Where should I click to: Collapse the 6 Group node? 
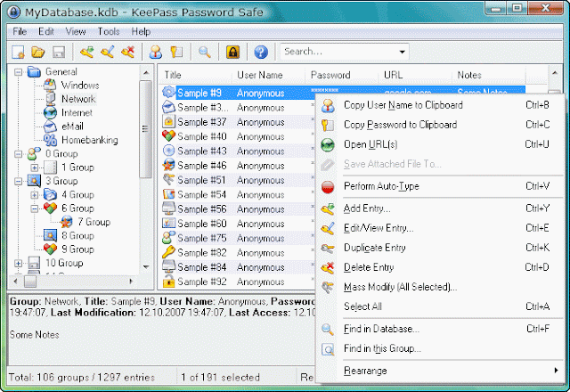click(x=34, y=208)
